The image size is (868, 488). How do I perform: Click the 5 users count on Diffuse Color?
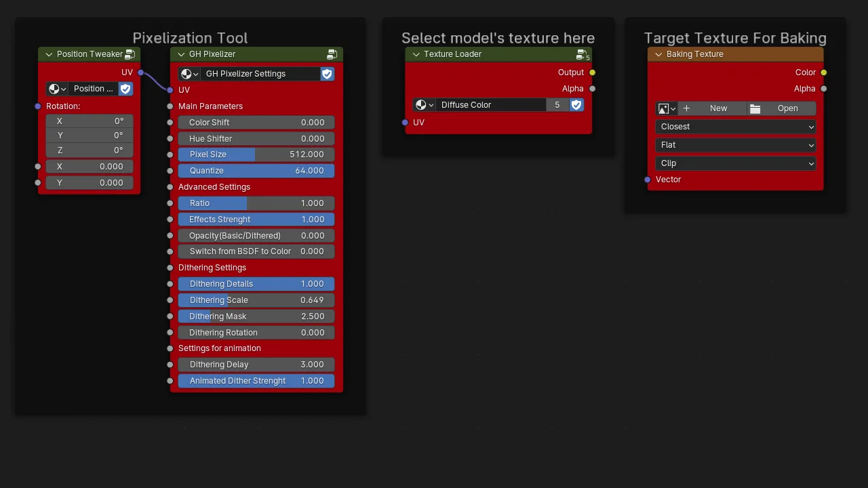pos(557,104)
